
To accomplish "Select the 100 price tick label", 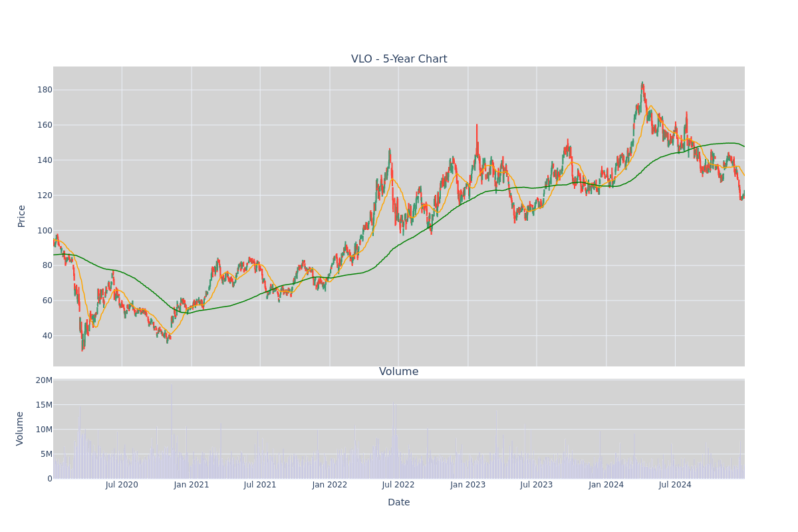I will (x=44, y=231).
